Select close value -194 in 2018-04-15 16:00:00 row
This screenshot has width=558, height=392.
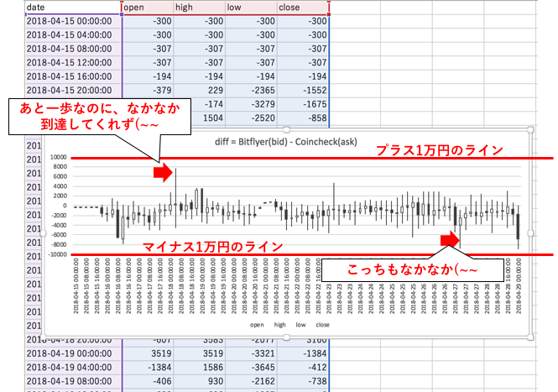tap(303, 77)
